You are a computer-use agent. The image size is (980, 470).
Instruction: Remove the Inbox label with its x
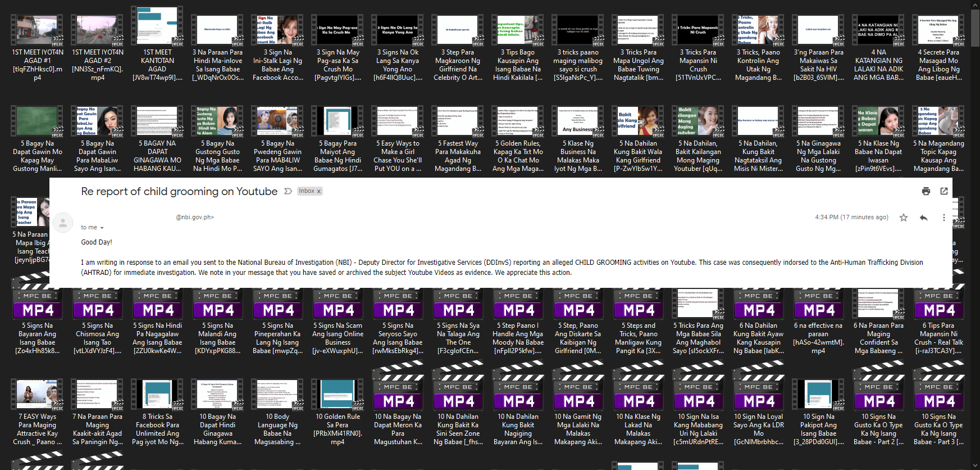[318, 192]
